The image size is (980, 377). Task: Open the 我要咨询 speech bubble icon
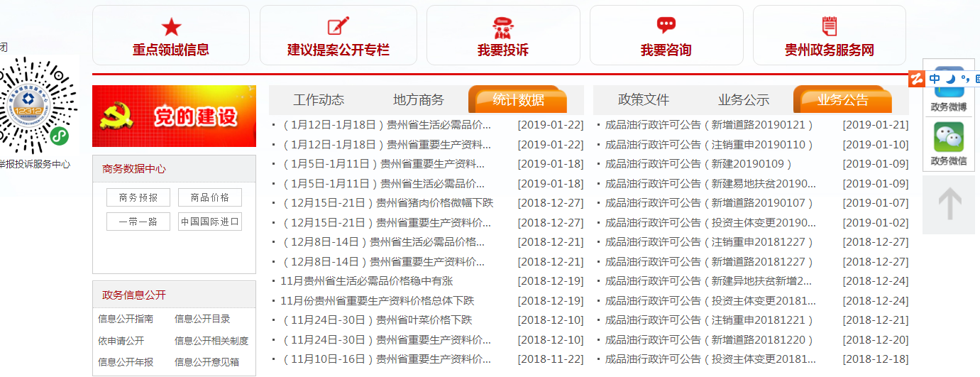[666, 26]
